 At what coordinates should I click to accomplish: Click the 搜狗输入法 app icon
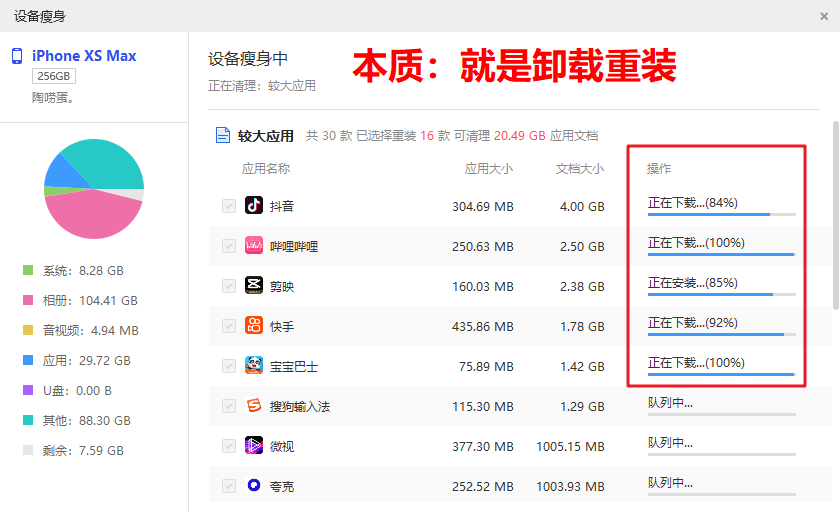point(254,405)
